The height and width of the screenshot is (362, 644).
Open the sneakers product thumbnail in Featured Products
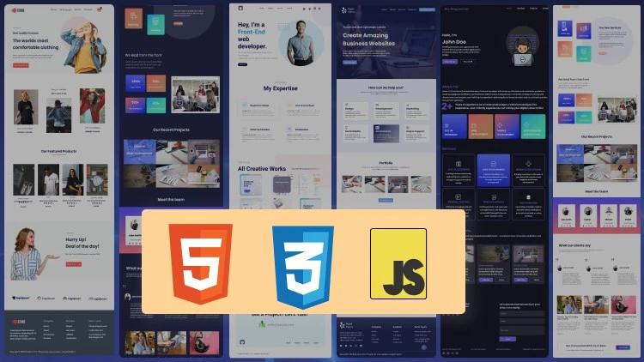coord(24,180)
